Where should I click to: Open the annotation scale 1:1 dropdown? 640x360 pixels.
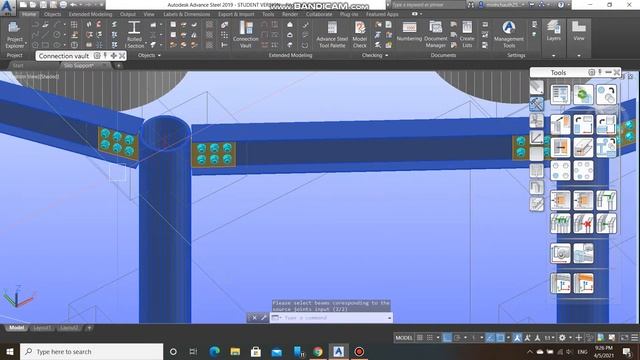[x=549, y=338]
